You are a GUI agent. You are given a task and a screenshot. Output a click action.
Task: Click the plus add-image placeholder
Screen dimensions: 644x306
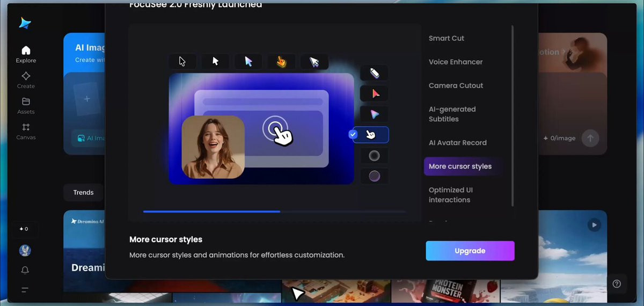pos(87,99)
